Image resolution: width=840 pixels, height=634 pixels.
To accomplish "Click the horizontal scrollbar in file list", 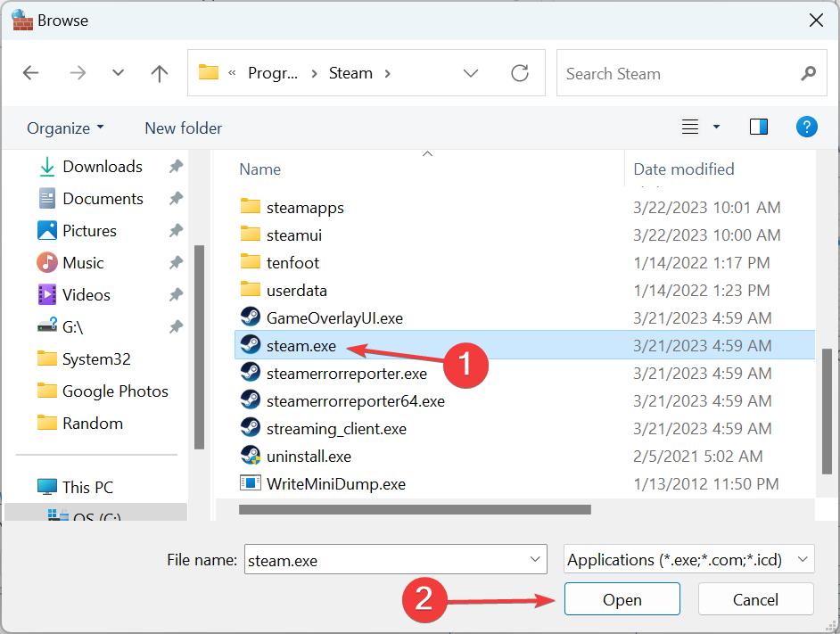I will coord(415,510).
